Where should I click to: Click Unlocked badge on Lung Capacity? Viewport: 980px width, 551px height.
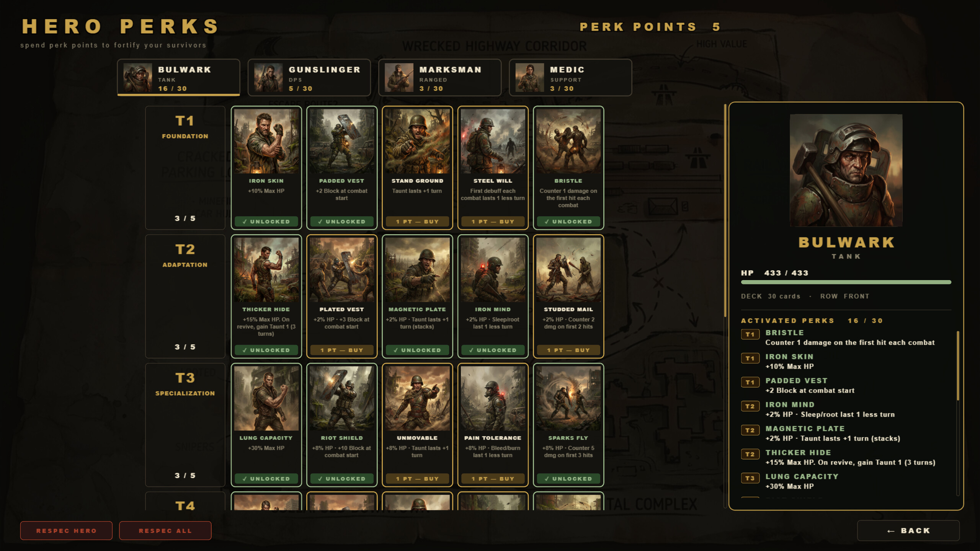pyautogui.click(x=266, y=479)
